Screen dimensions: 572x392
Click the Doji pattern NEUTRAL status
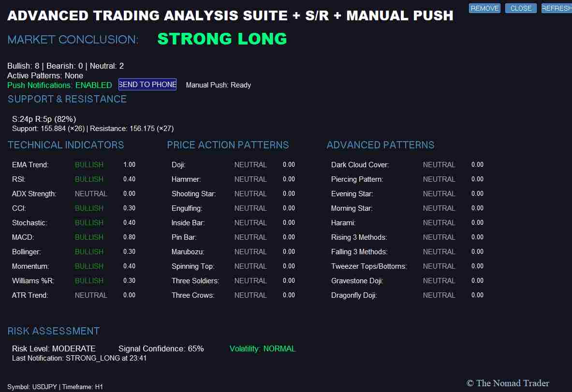coord(250,164)
